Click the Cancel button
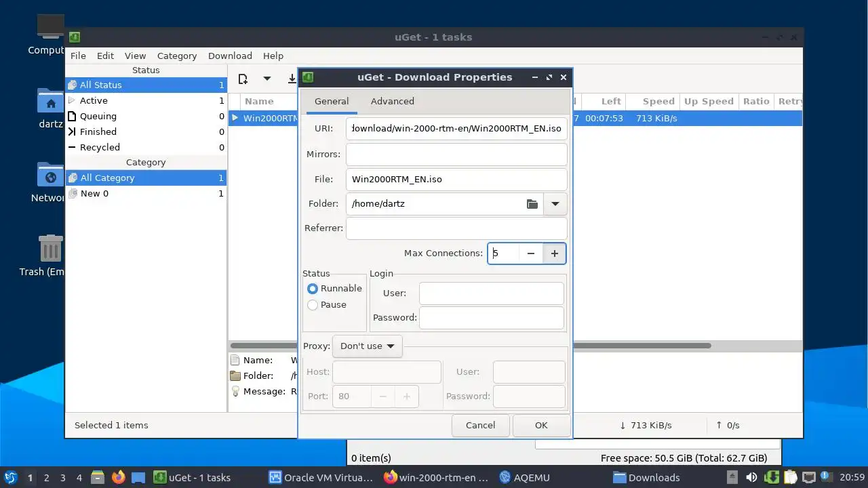 tap(481, 426)
